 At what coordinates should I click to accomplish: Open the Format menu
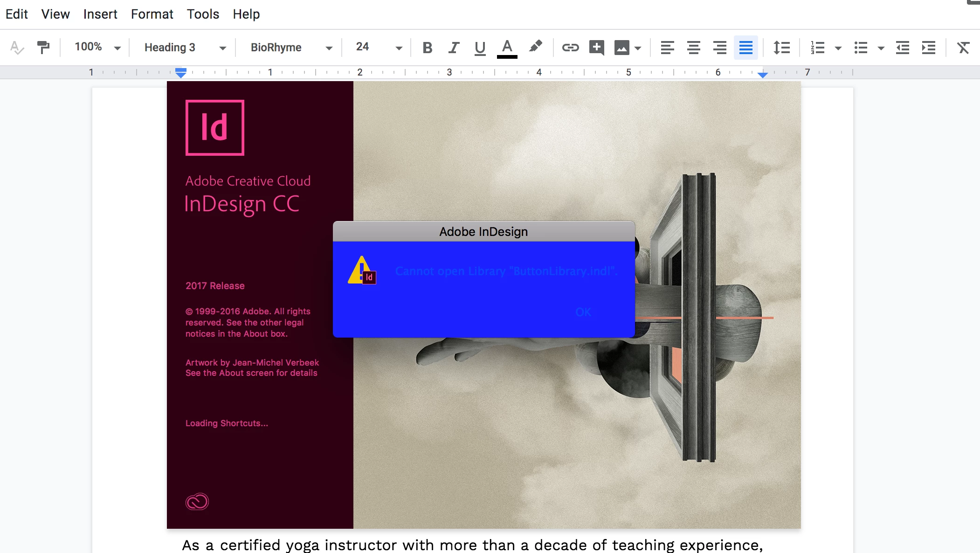coord(152,14)
